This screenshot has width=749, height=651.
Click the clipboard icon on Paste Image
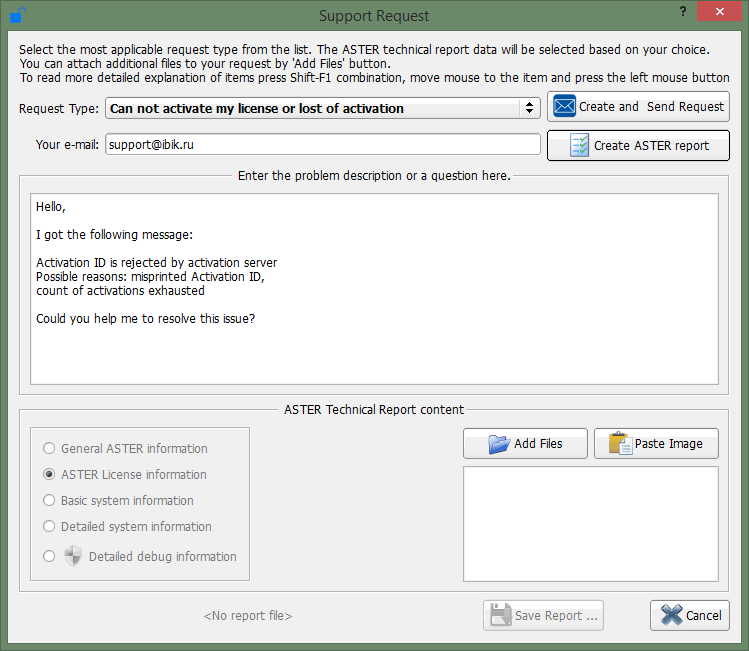point(620,443)
